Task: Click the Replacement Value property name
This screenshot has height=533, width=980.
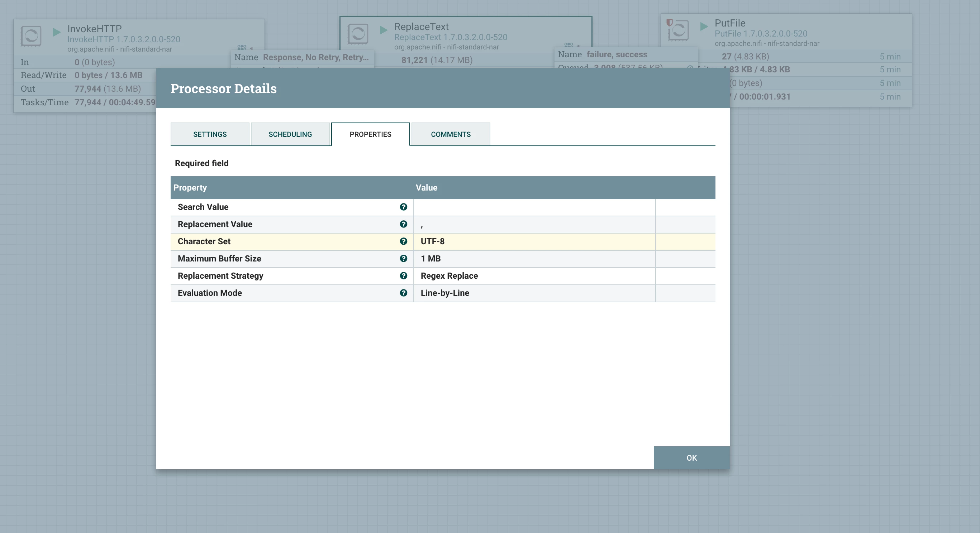Action: click(215, 224)
